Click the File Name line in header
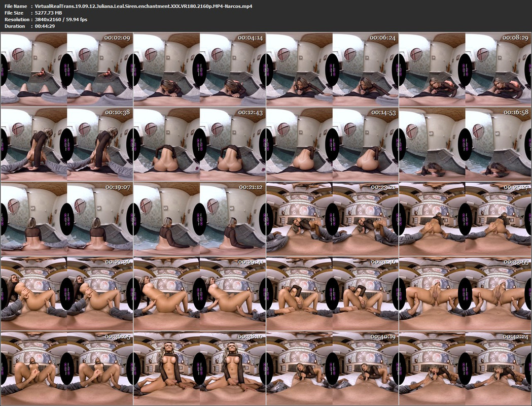532x406 pixels. [x=128, y=6]
